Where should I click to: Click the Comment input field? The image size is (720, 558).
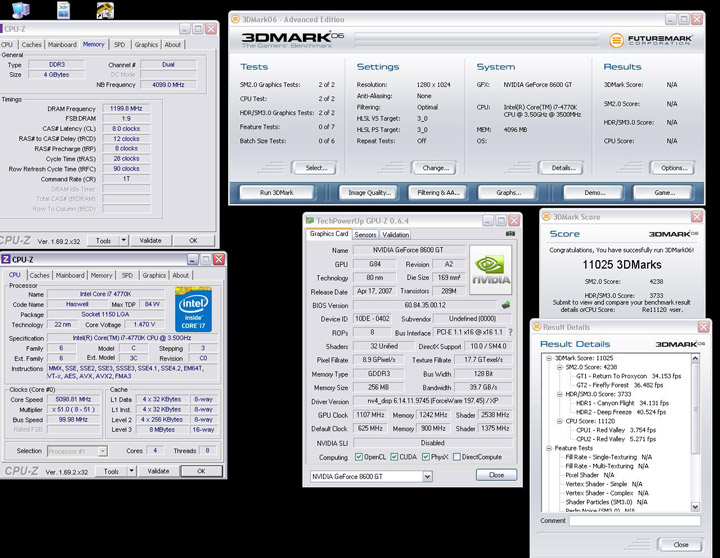coord(635,521)
